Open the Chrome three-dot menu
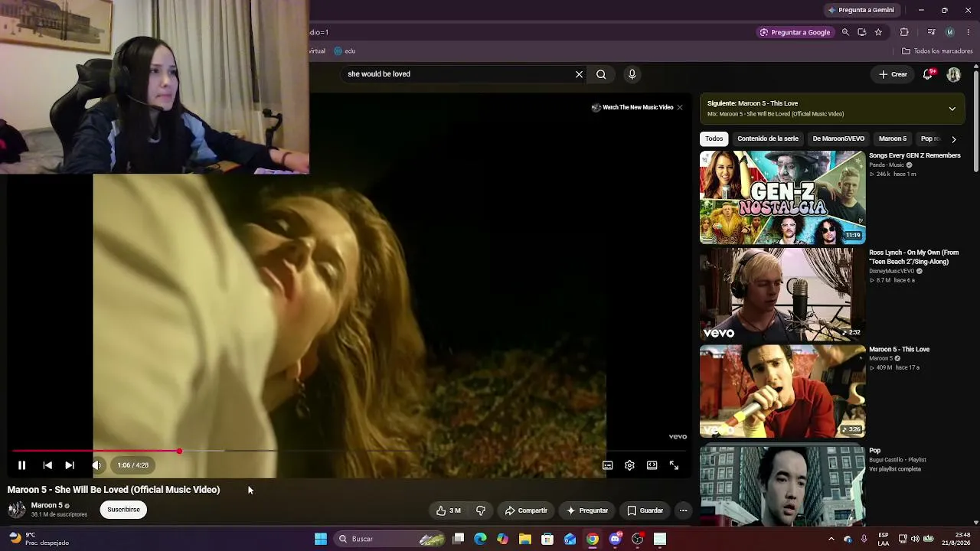 tap(969, 32)
